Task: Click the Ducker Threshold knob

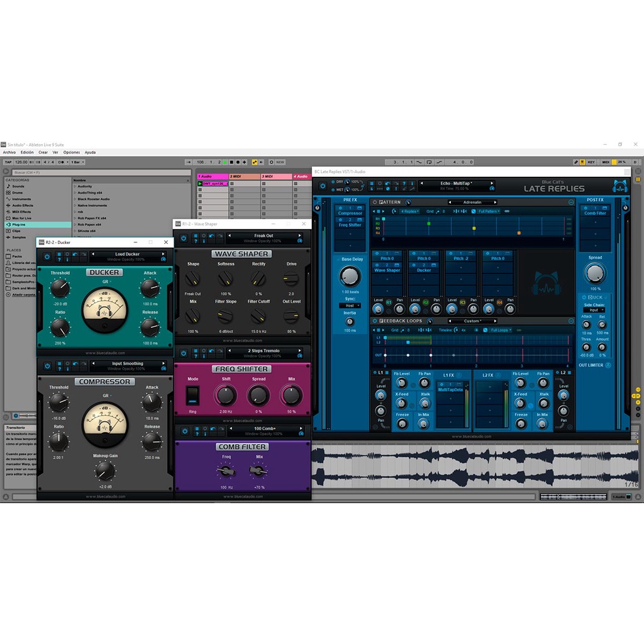Action: [x=60, y=288]
